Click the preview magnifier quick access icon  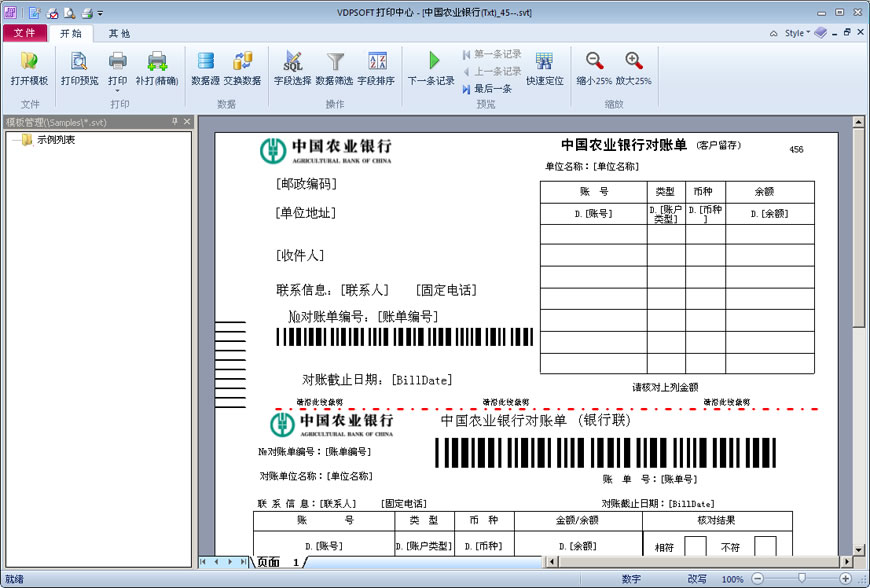click(69, 13)
